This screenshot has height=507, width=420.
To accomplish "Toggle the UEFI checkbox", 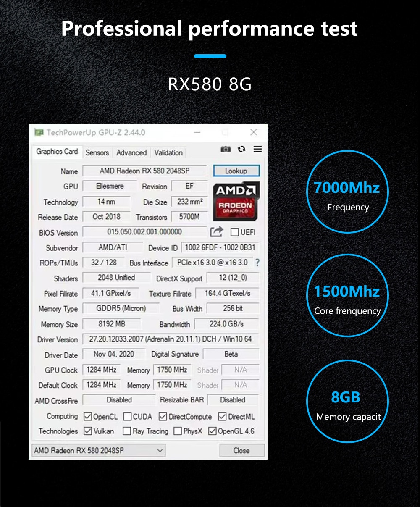I will tap(234, 232).
